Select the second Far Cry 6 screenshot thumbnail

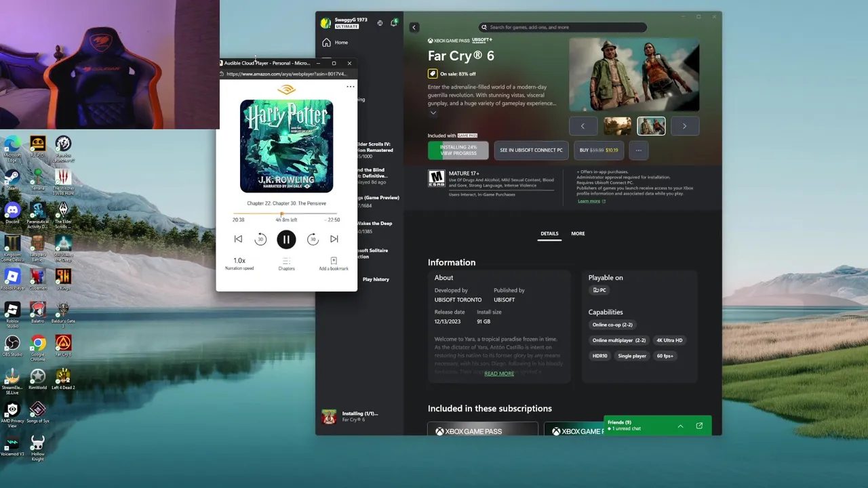point(651,126)
